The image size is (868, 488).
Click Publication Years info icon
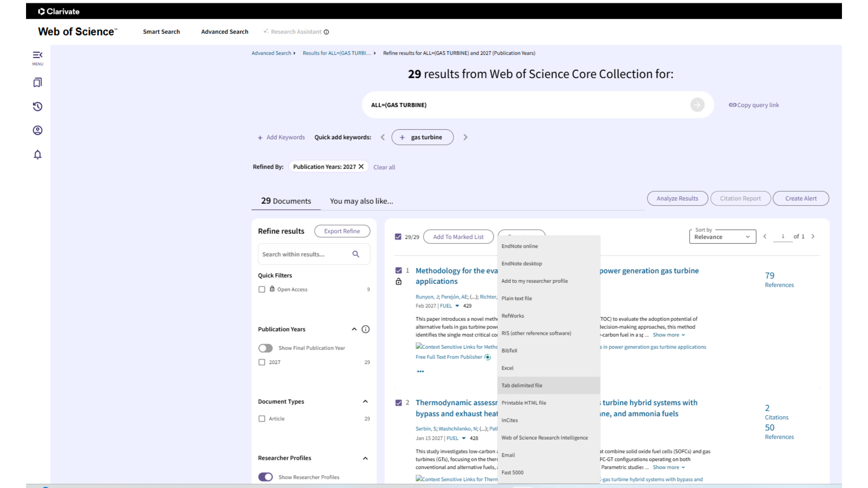point(366,329)
